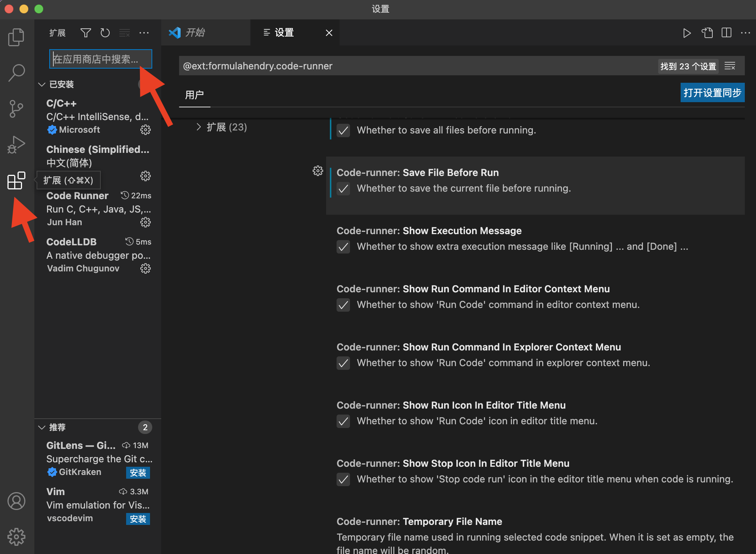Collapse the 推荐 section

(x=42, y=427)
